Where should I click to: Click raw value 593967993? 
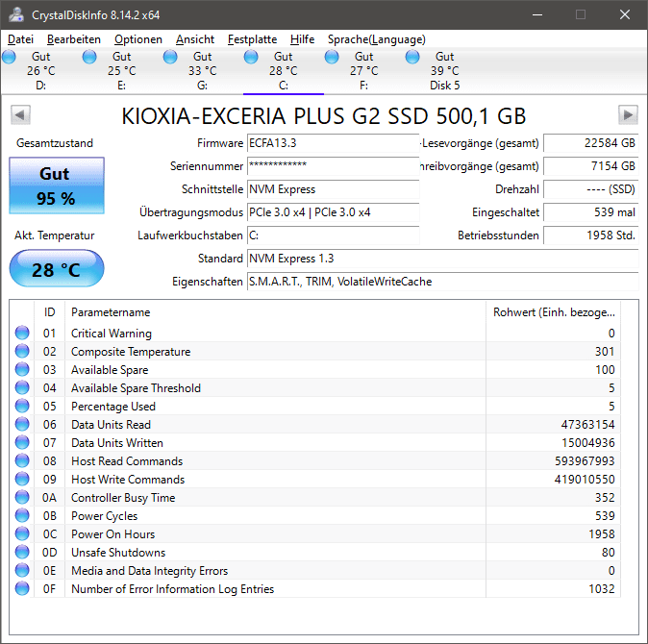click(x=585, y=461)
